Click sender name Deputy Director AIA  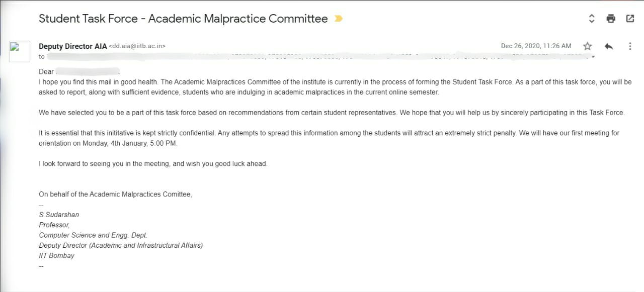pos(73,46)
